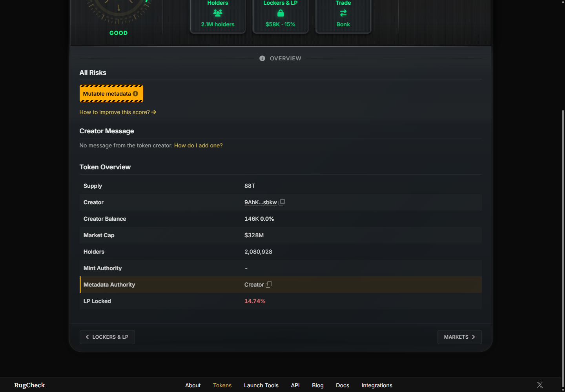Open Launch Tools in the footer navigation

coord(261,385)
